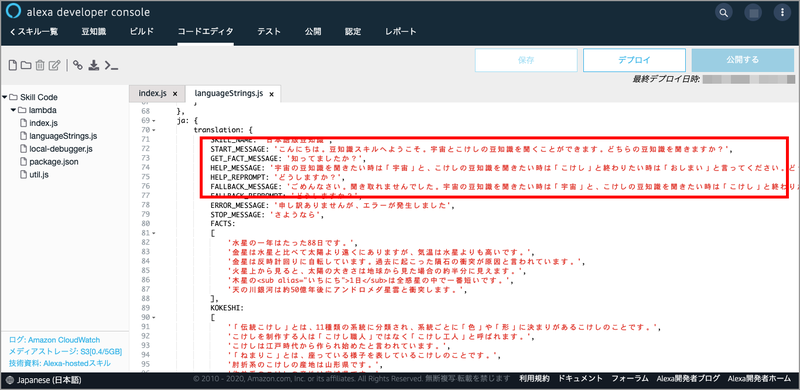Image resolution: width=800 pixels, height=390 pixels.
Task: Open the user profile square icon
Action: coord(753,12)
